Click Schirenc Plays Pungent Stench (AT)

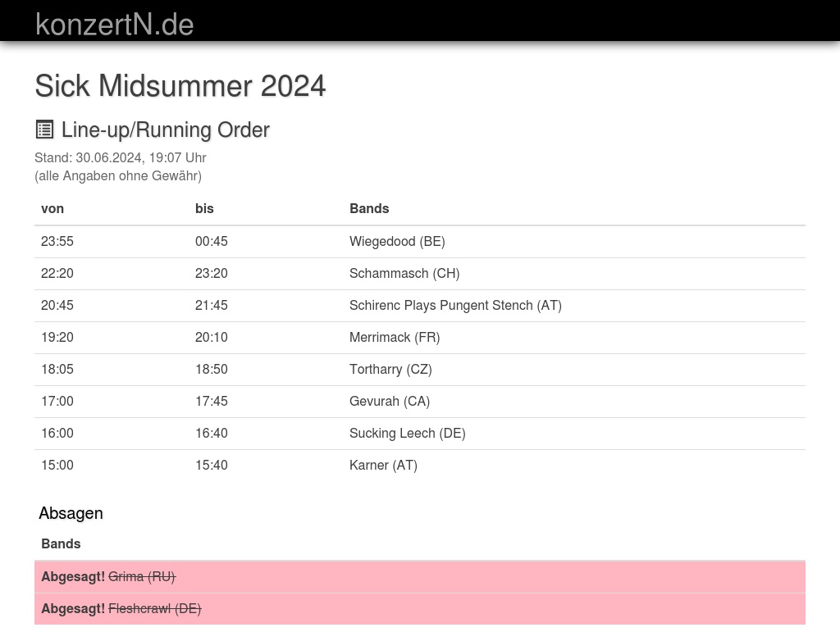[x=455, y=305]
